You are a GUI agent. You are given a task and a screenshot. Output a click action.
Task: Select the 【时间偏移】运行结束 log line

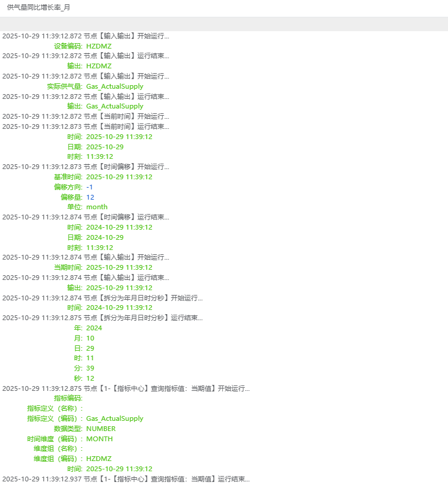(x=86, y=217)
